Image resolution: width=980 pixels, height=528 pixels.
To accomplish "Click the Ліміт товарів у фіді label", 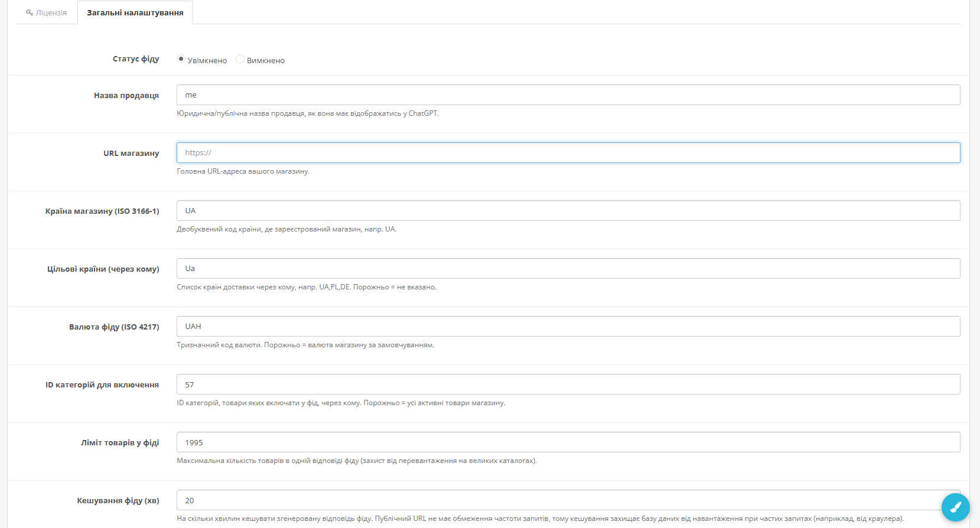I will click(x=120, y=442).
